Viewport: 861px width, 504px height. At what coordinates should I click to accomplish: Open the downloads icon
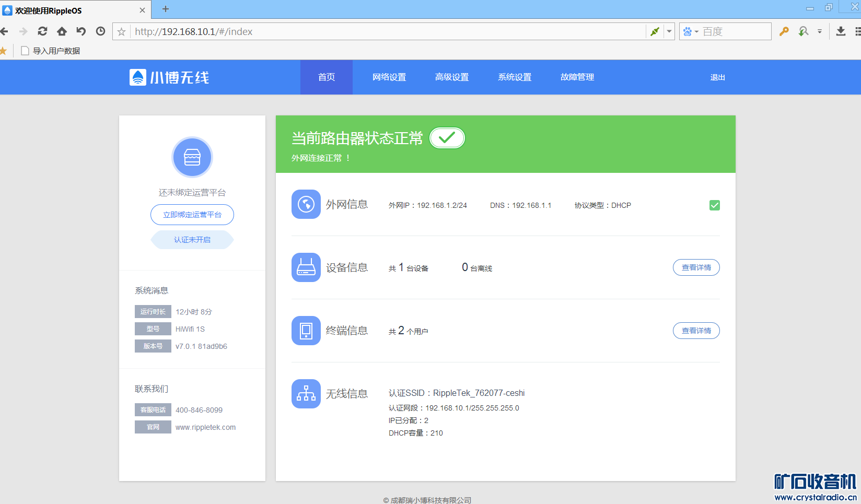841,31
